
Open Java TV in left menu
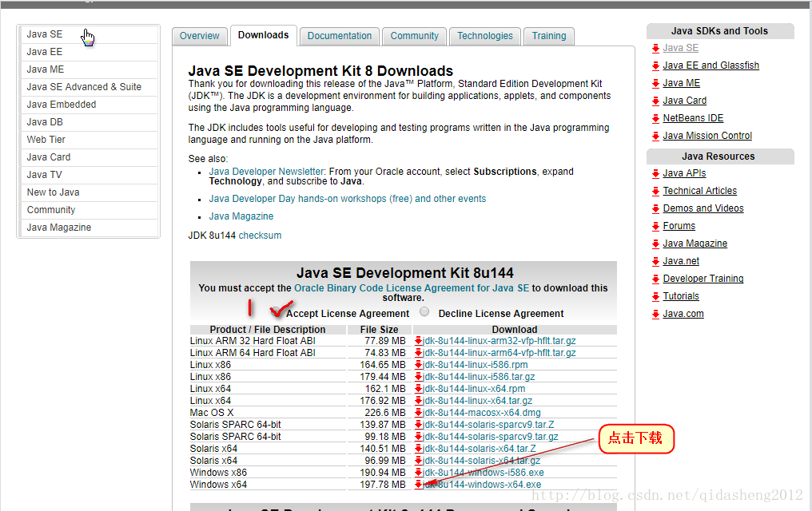coord(89,175)
